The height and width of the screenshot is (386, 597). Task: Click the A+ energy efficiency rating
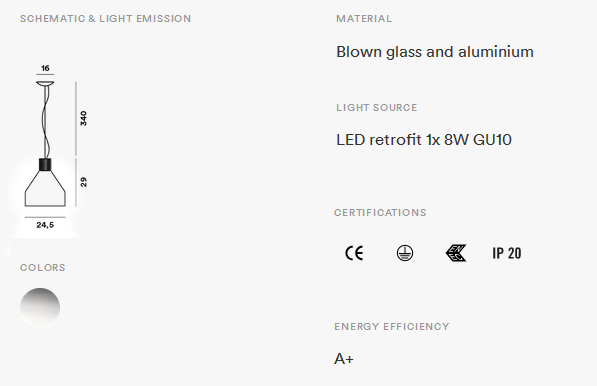coord(344,359)
